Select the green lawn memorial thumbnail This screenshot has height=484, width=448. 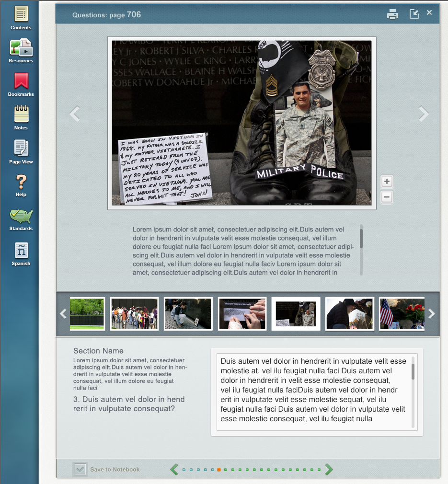(87, 313)
